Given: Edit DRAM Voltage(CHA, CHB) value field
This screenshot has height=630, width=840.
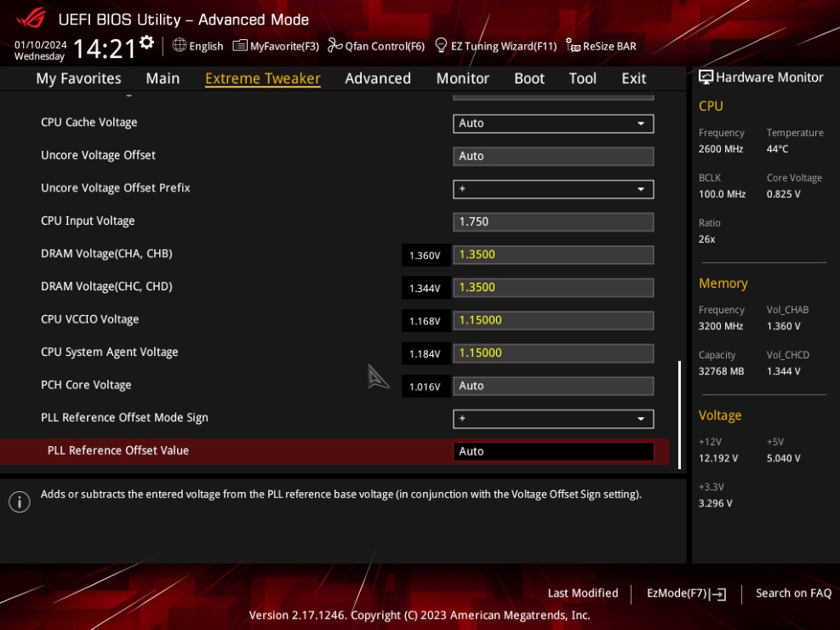Looking at the screenshot, I should click(553, 255).
